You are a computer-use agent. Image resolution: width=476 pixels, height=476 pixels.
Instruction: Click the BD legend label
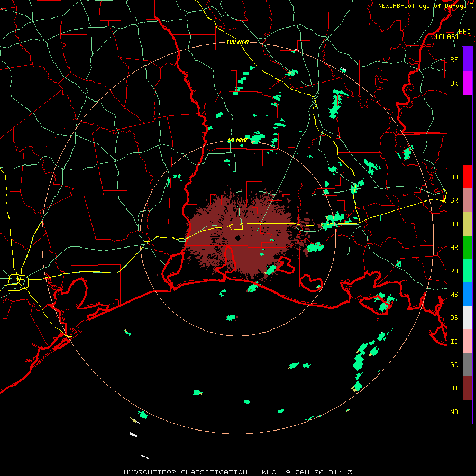coord(454,224)
